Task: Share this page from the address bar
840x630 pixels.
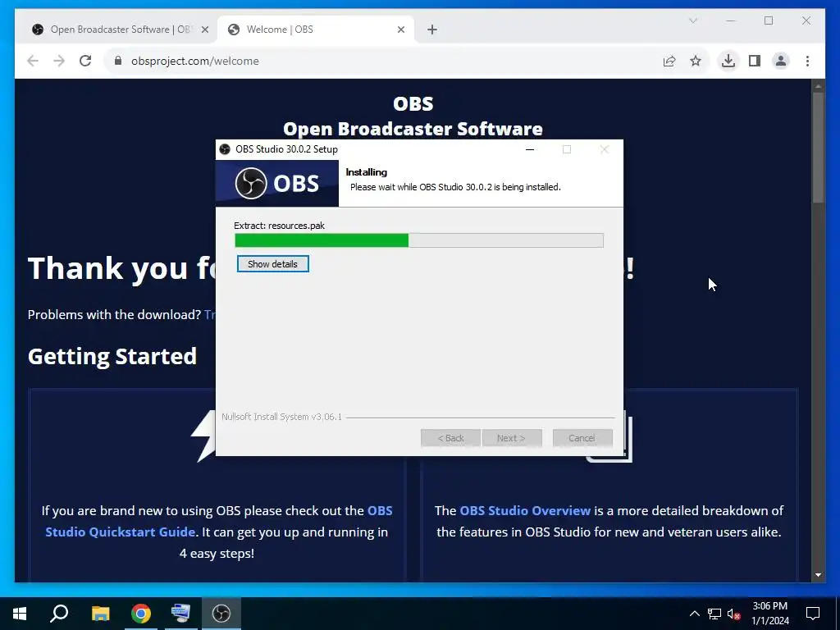Action: tap(669, 61)
